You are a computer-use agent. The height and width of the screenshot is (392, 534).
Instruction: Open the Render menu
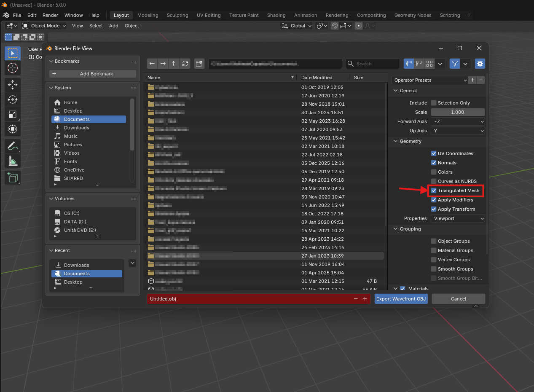(50, 15)
